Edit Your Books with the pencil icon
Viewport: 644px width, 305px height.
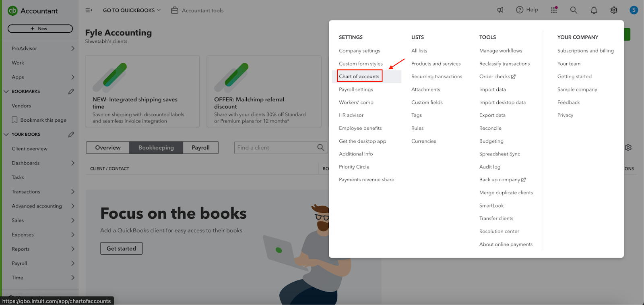(71, 134)
